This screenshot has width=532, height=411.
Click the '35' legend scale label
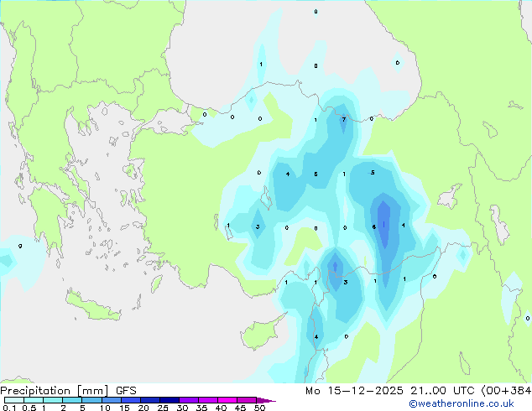tap(201, 408)
